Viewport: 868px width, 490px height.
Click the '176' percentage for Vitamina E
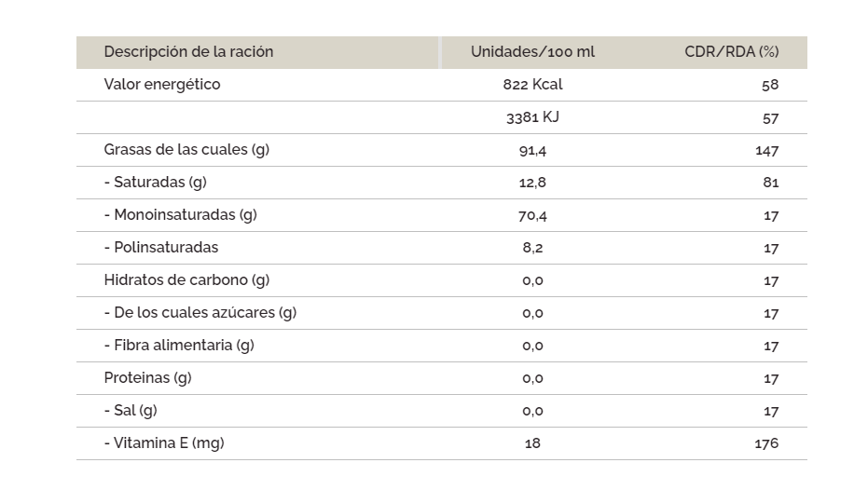point(766,443)
